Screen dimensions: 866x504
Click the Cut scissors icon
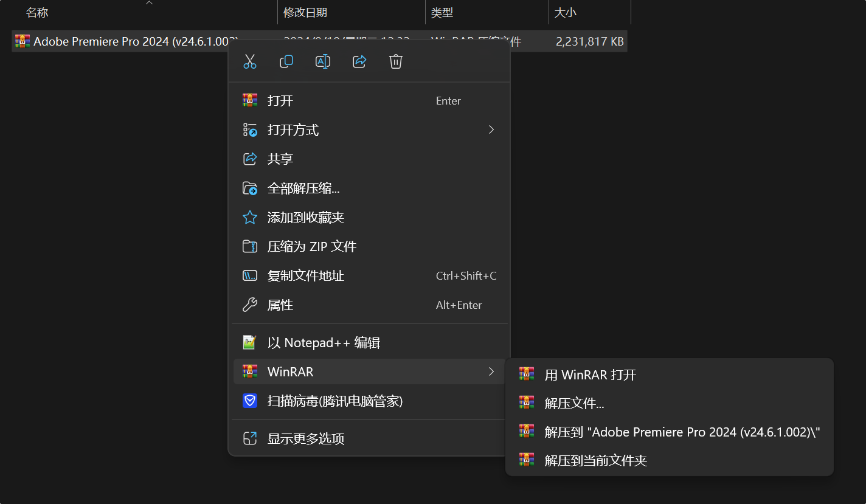250,61
